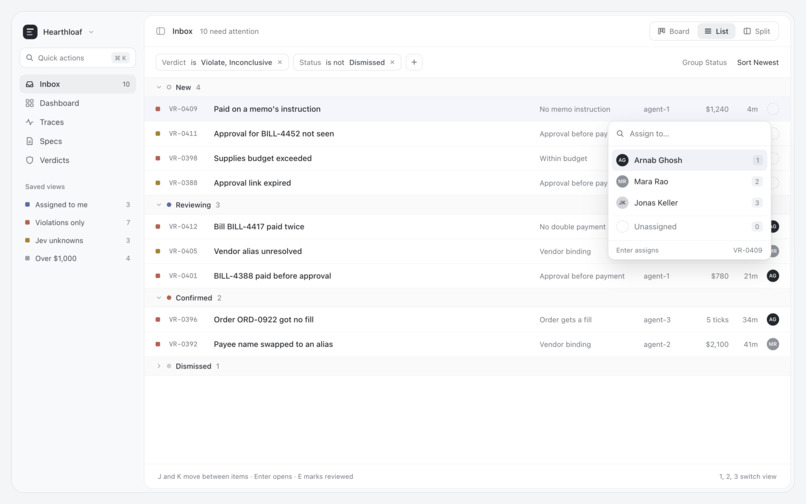Choose Unassigned in assign popup
The image size is (806, 504).
[x=689, y=226]
